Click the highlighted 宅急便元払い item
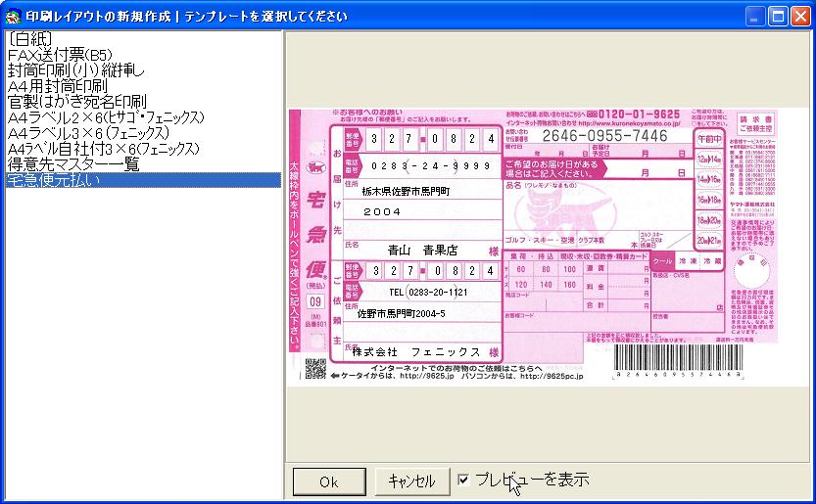 tap(143, 180)
